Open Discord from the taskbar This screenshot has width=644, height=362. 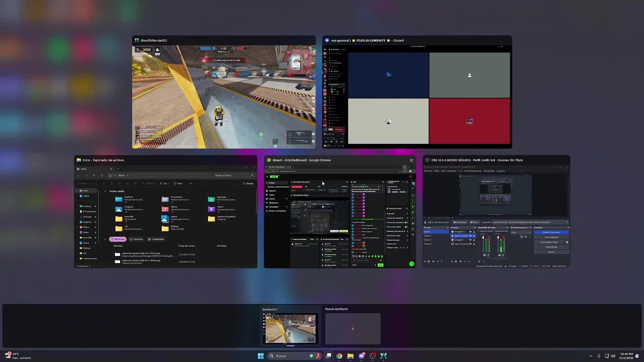tap(362, 356)
